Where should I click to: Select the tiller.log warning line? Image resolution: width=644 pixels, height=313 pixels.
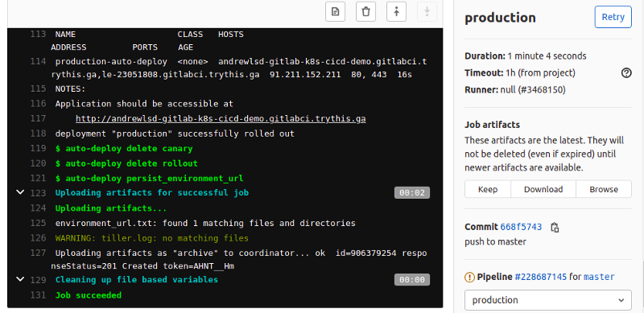[x=152, y=238]
